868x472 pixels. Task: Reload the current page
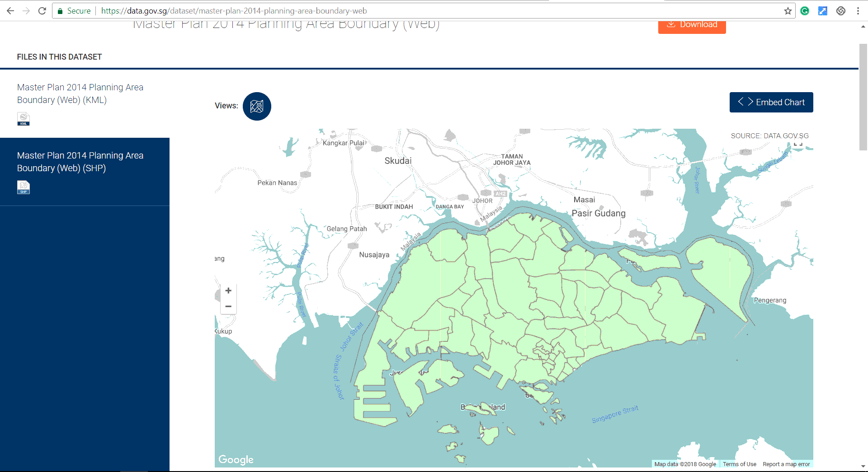tap(42, 11)
